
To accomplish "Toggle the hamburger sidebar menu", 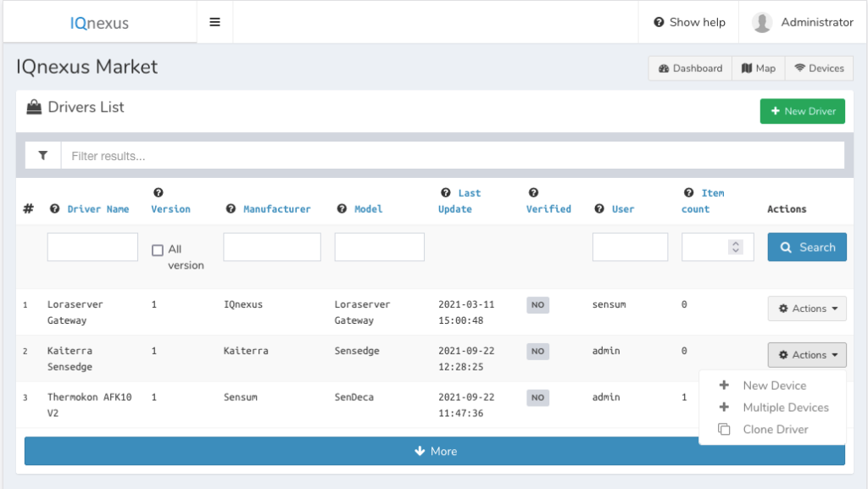I will [214, 22].
